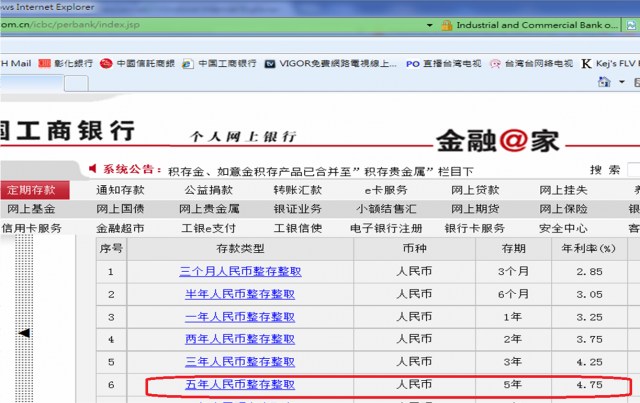
Task: Open the 网上基金 menu
Action: [31, 209]
